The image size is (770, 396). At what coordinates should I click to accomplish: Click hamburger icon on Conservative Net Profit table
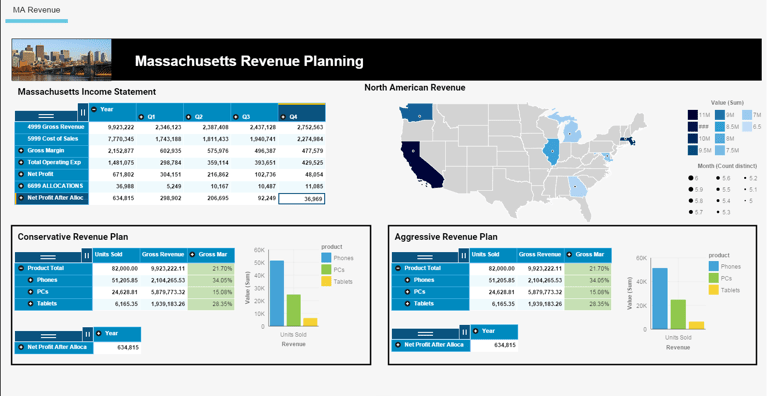point(48,336)
